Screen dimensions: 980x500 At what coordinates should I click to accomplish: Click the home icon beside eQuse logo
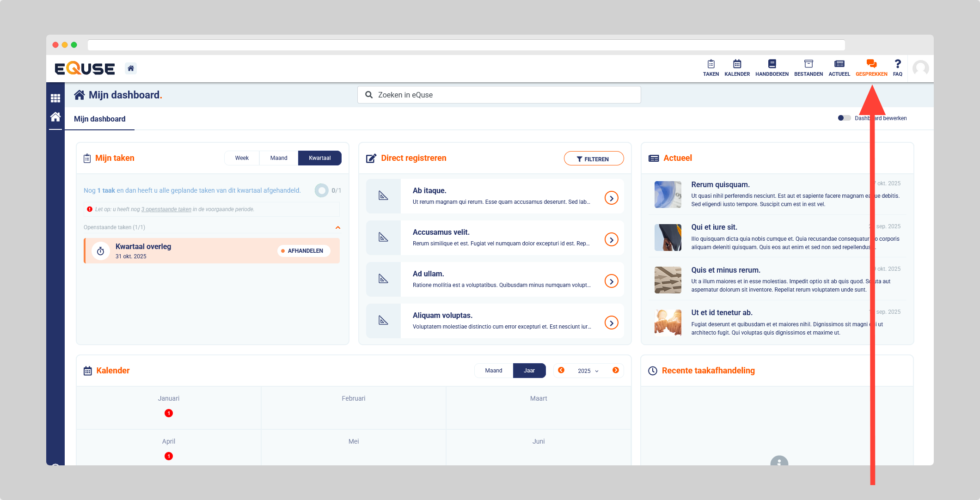tap(131, 68)
